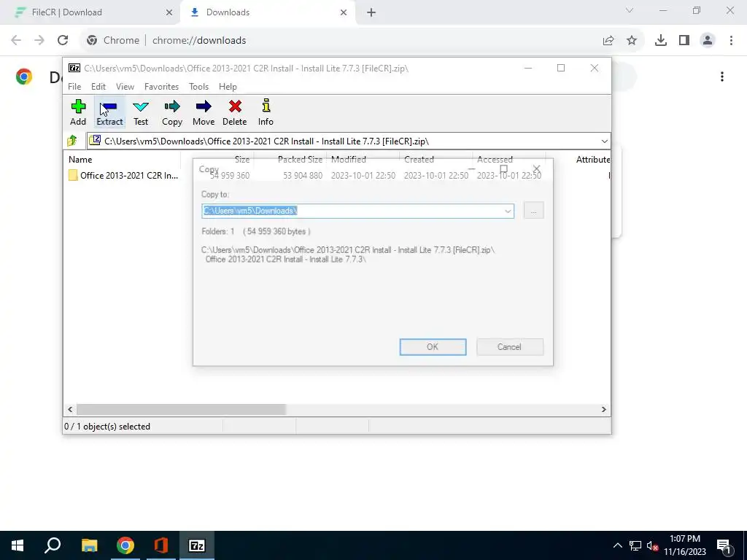Open a new Chrome tab
Image resolution: width=747 pixels, height=560 pixels.
[x=371, y=12]
